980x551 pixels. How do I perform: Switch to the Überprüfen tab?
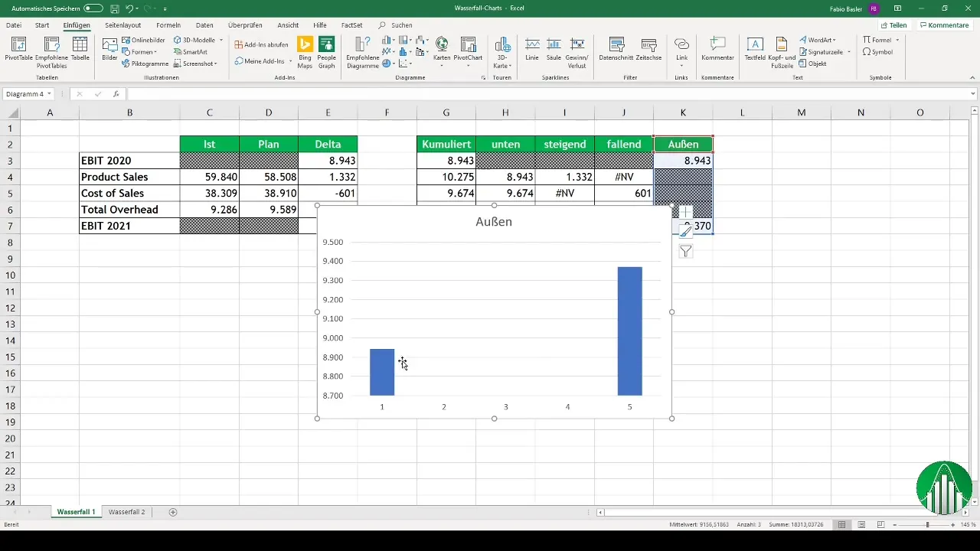tap(245, 25)
